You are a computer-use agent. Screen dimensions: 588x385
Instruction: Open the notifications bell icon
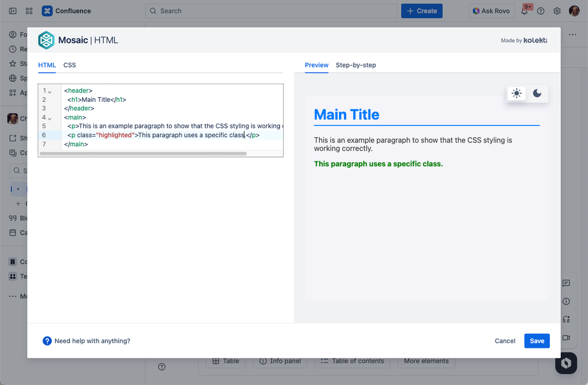[524, 11]
